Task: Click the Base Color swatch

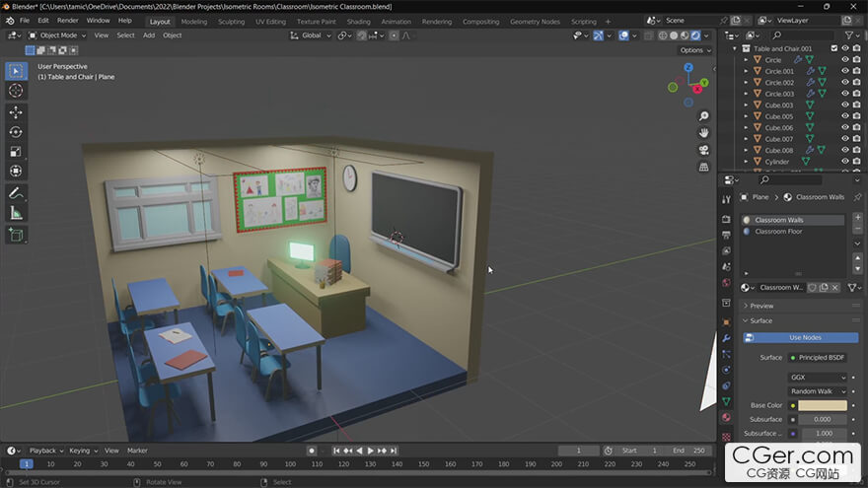Action: 823,405
